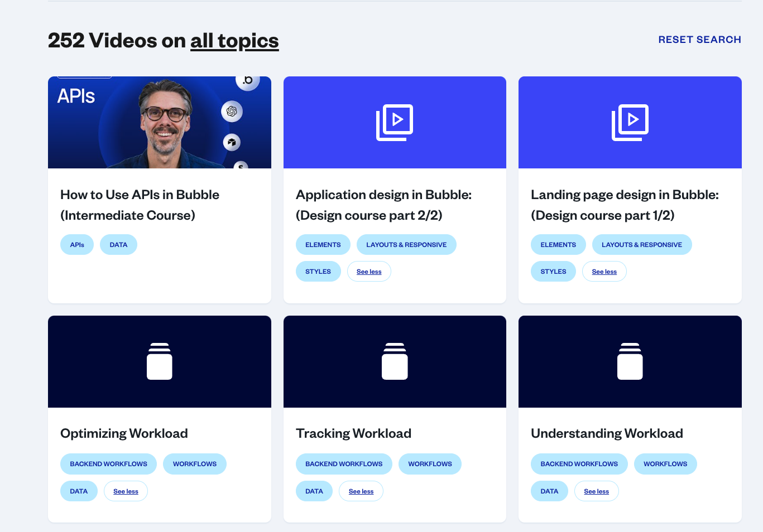The image size is (763, 532).
Task: Select BACKEND WORKFLOWS tag on Tracking Workload card
Action: pyautogui.click(x=344, y=464)
